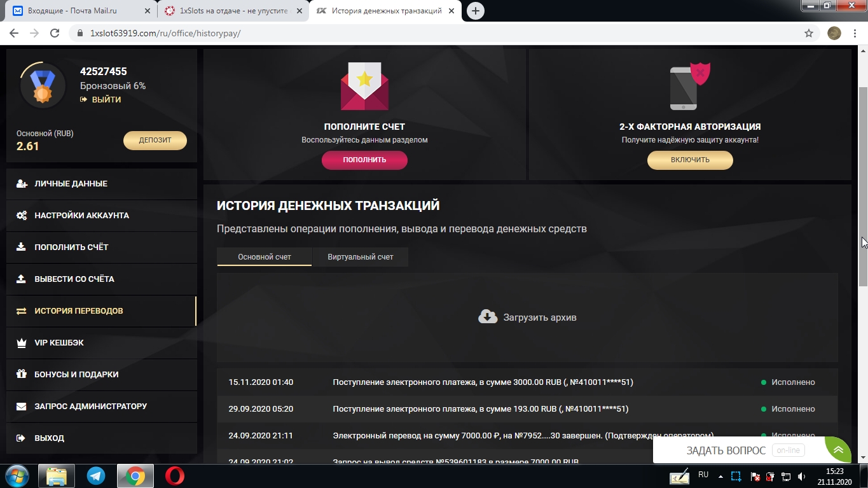The image size is (868, 488).
Task: Click the red Пополнить button
Action: (364, 160)
